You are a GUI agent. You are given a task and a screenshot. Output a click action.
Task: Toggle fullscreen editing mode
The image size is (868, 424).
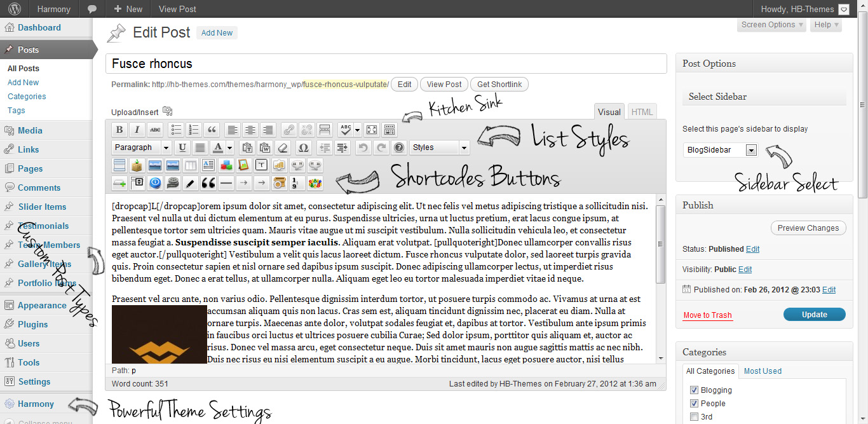pos(372,130)
